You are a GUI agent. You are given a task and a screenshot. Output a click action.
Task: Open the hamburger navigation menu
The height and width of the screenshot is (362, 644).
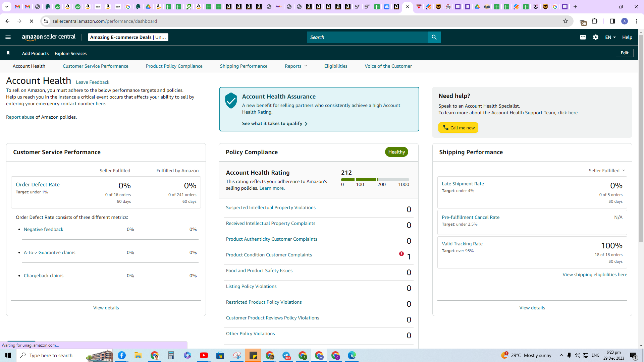click(x=8, y=37)
